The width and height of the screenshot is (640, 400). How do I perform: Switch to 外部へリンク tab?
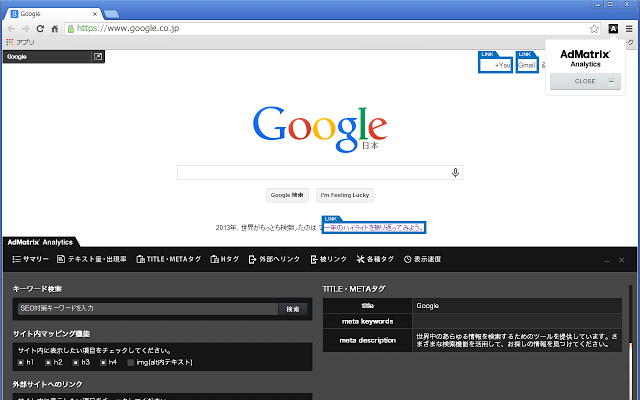point(274,259)
